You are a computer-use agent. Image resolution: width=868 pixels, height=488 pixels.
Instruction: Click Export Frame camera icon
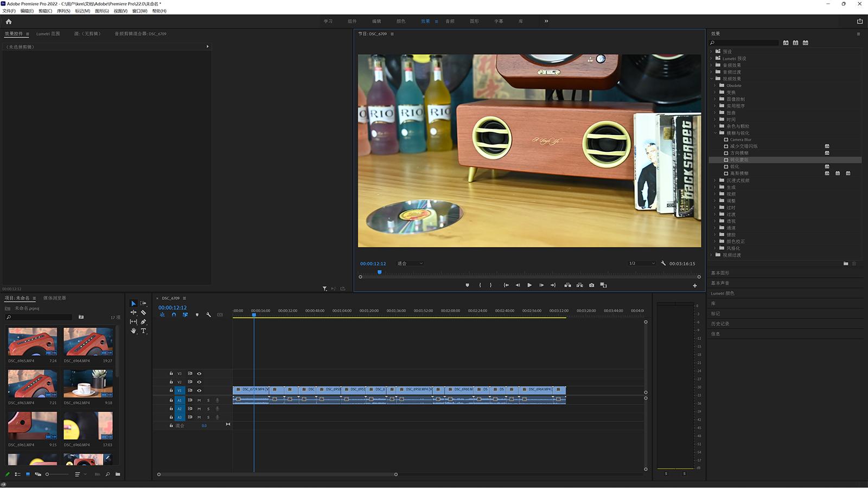coord(591,285)
